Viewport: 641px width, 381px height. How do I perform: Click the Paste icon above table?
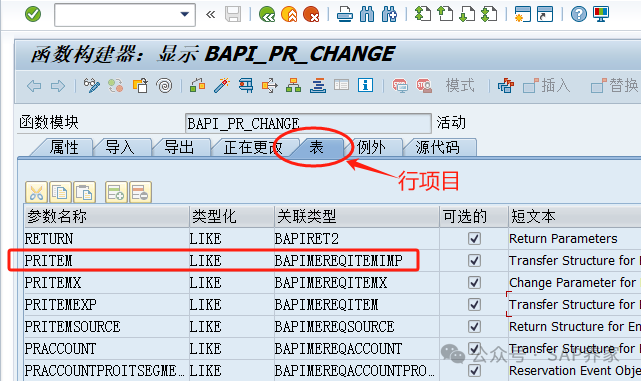[84, 192]
